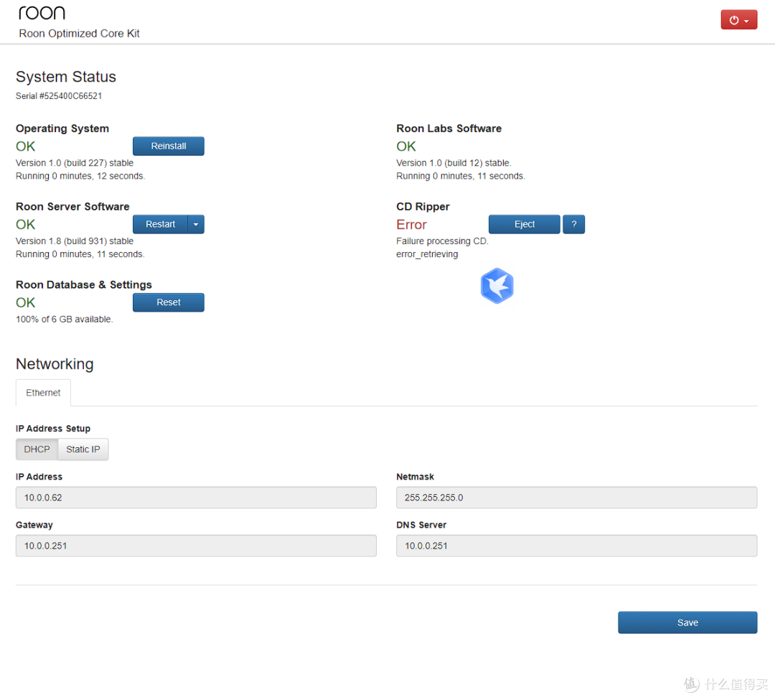This screenshot has height=700, width=775.
Task: Save the networking settings
Action: (687, 622)
